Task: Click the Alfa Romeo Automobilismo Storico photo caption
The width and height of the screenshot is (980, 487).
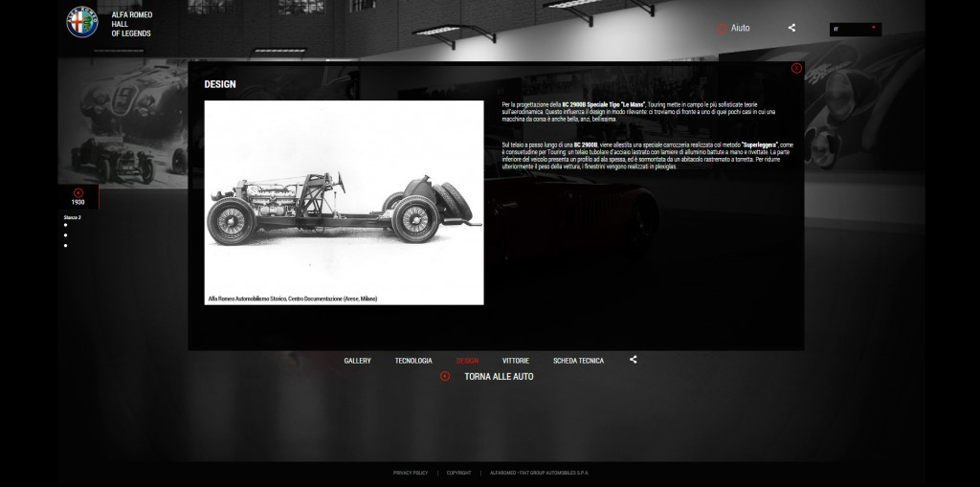Action: click(293, 299)
